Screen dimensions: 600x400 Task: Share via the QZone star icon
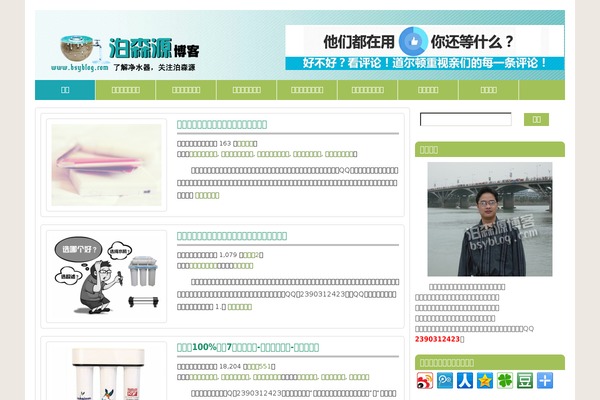[484, 380]
